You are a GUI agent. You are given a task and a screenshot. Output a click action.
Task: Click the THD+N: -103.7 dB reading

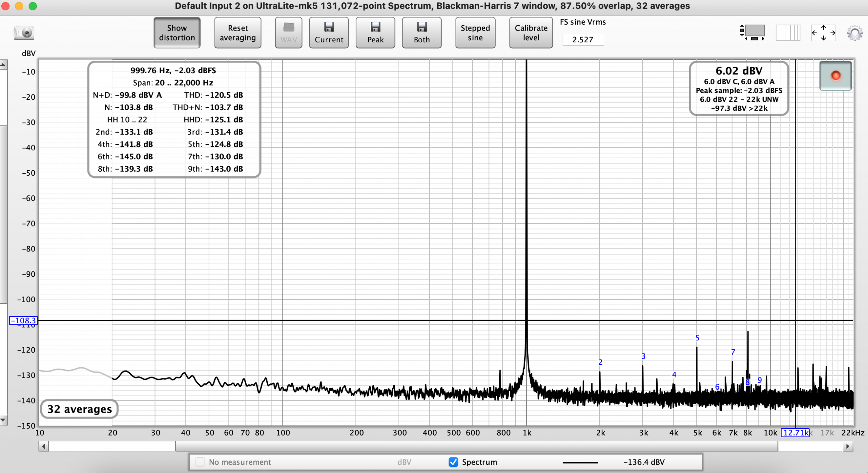pos(208,107)
